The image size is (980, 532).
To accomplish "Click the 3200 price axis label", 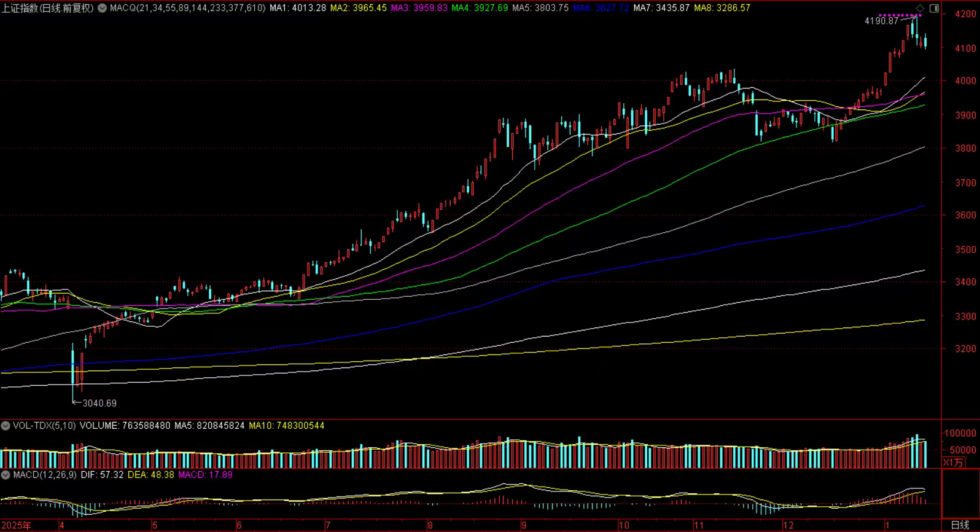I will (966, 348).
